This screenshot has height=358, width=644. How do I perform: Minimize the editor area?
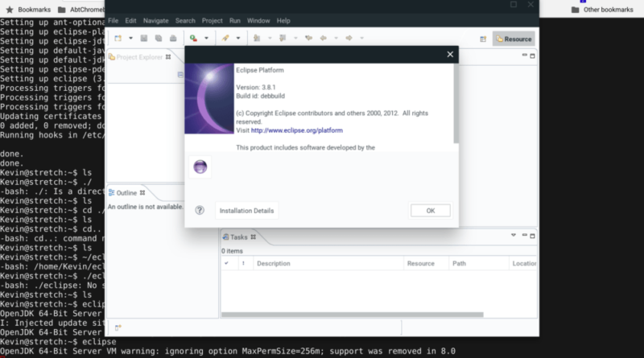(525, 56)
